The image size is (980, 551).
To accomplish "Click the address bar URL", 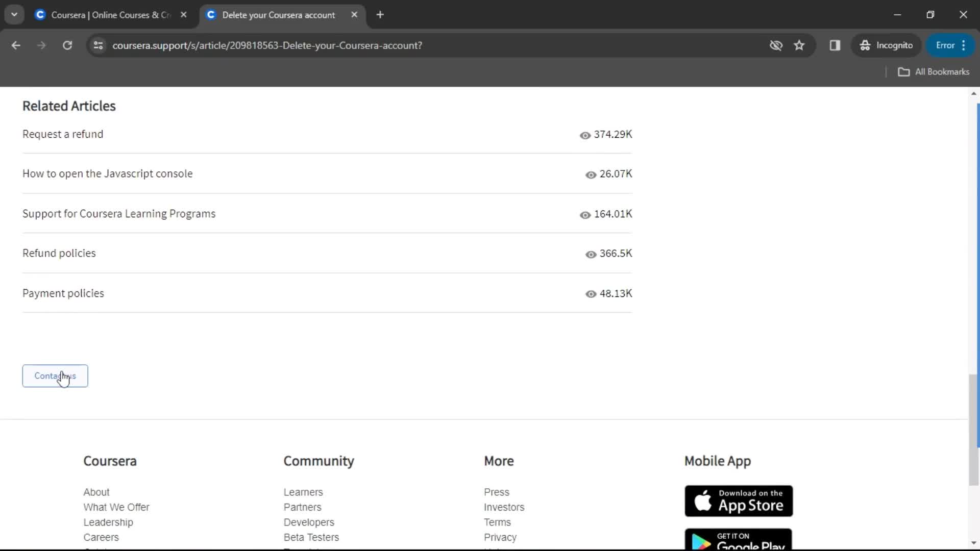I will pyautogui.click(x=267, y=45).
